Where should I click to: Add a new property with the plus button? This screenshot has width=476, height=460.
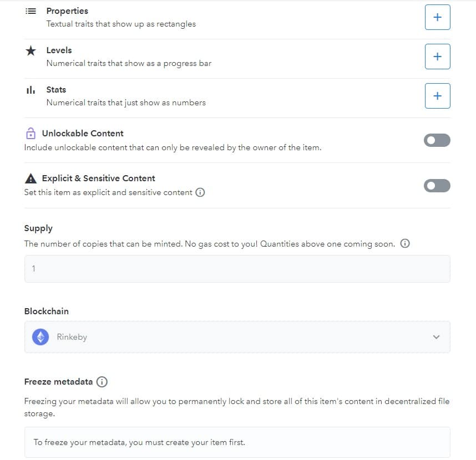(x=437, y=17)
